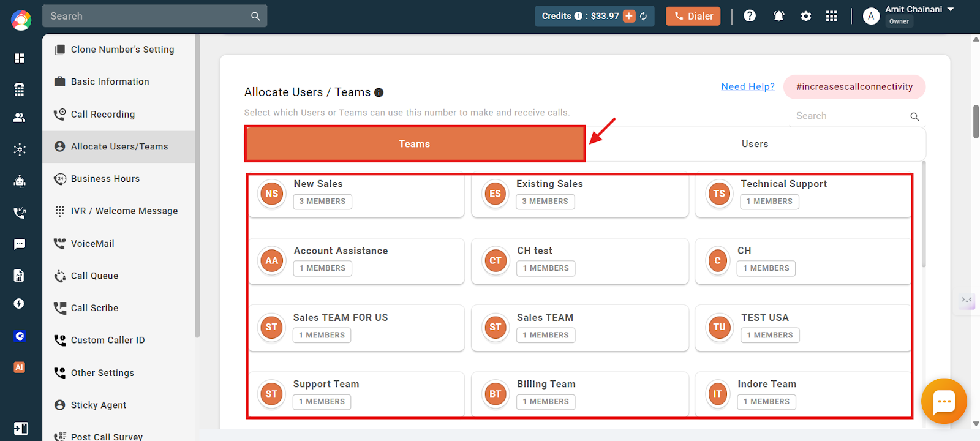Open Call Scribe menu item
This screenshot has width=980, height=441.
[119, 308]
